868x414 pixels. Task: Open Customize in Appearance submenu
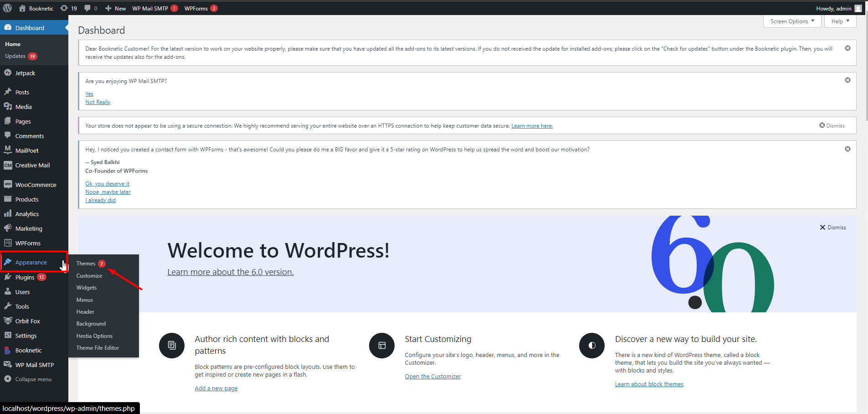pyautogui.click(x=89, y=276)
